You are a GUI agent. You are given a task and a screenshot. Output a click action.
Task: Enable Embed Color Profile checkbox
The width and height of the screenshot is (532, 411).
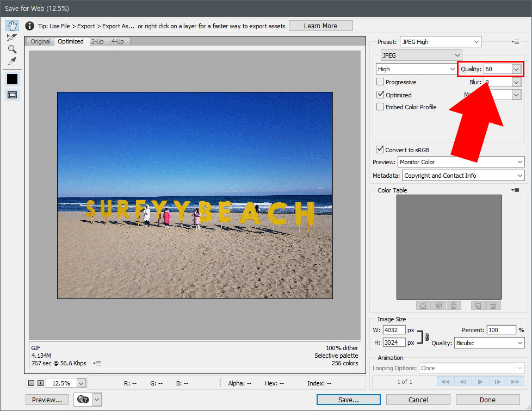[380, 107]
